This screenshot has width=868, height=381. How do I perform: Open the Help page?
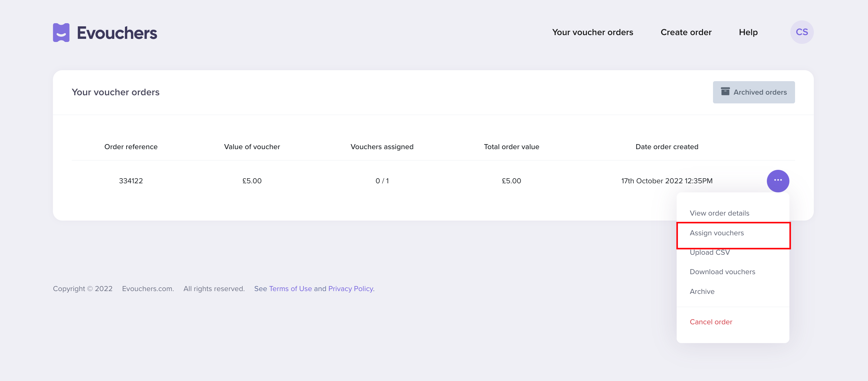pyautogui.click(x=748, y=32)
